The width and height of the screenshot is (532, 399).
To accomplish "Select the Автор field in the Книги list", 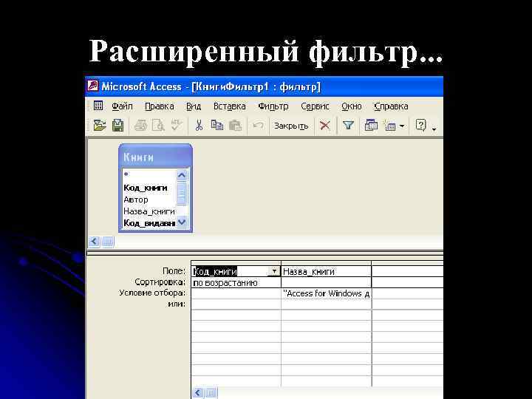I will (149, 199).
